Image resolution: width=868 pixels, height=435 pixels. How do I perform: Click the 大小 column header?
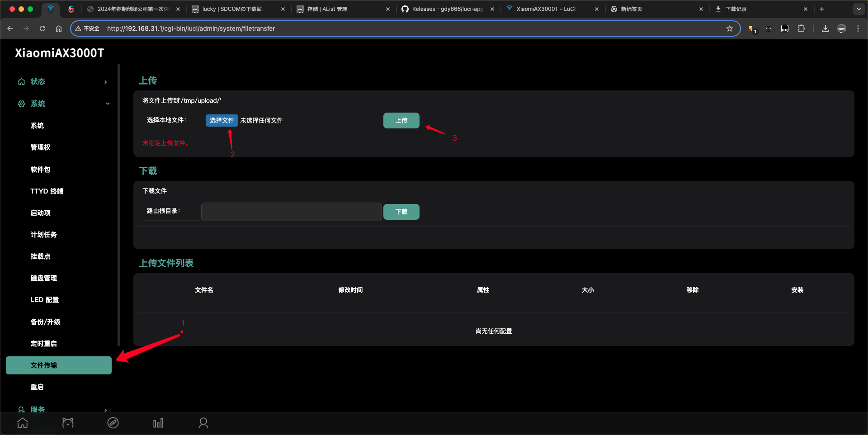pos(588,290)
